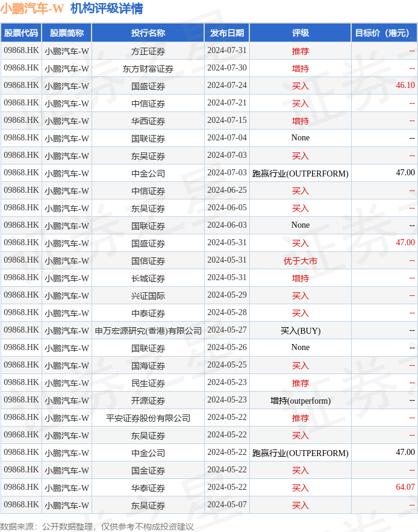
Task: Click 小鹏汽车-W in the 华泰证券 row
Action: 66,488
